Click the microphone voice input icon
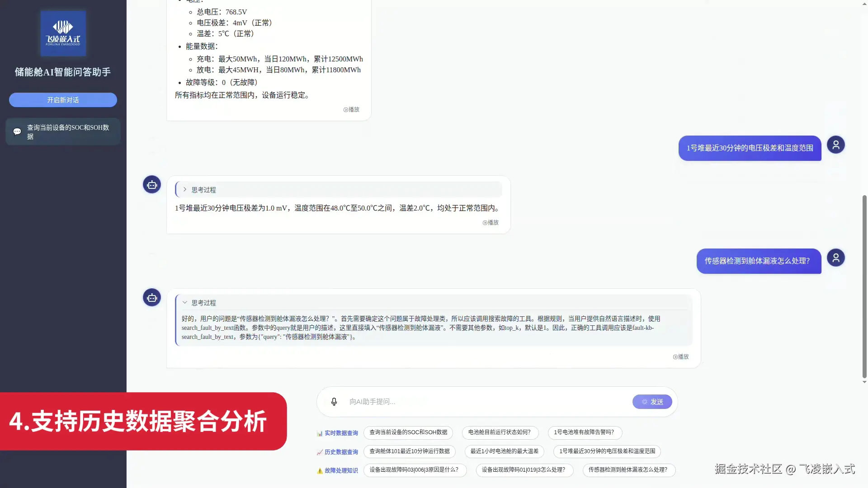Screen dimensions: 868x488 (x=334, y=402)
